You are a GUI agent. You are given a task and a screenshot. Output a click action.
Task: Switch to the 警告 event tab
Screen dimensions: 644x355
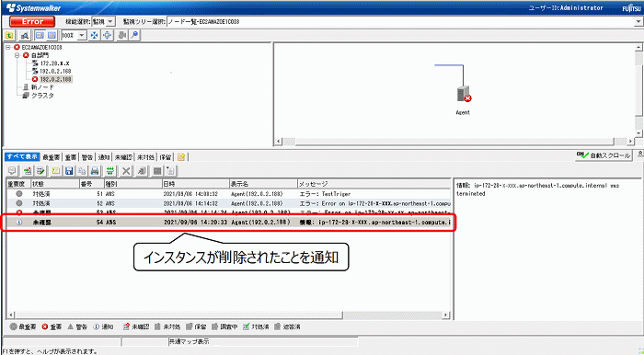[87, 157]
